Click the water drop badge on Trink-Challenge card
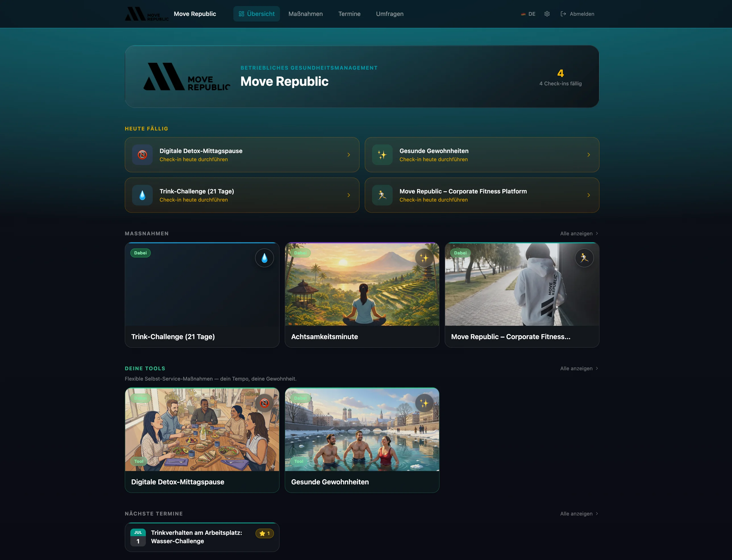This screenshot has height=560, width=732. (265, 258)
